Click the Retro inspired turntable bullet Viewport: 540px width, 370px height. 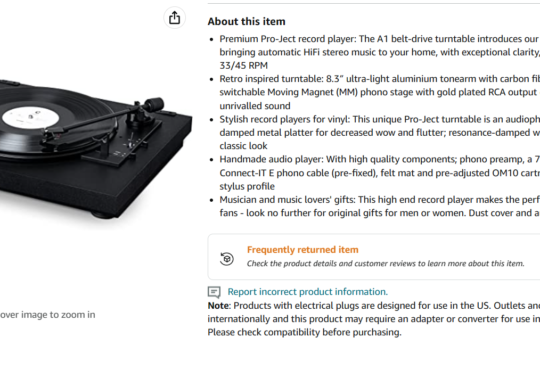380,92
